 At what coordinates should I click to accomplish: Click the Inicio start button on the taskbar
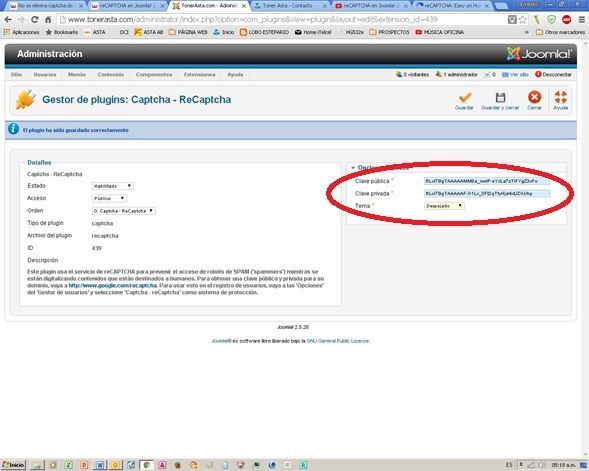click(x=14, y=465)
